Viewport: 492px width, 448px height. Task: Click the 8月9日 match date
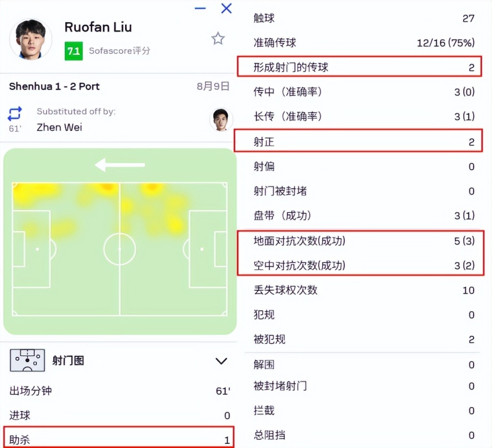(x=213, y=86)
